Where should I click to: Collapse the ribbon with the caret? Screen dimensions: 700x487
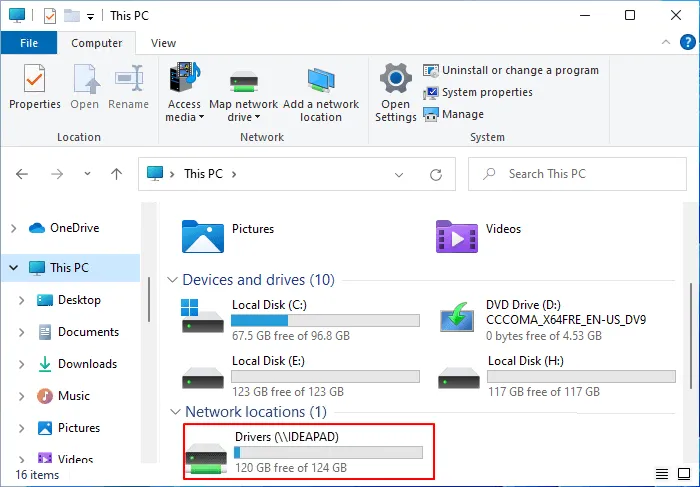click(x=666, y=42)
